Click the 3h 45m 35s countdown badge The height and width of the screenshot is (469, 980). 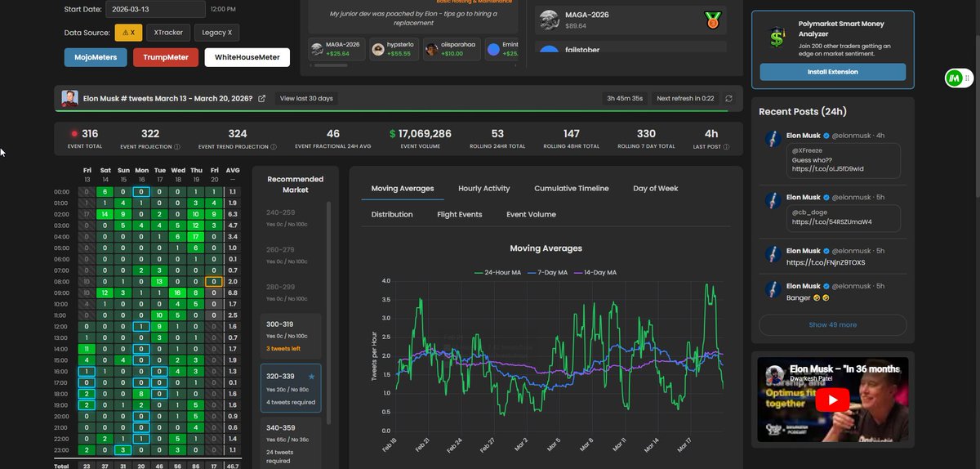625,98
